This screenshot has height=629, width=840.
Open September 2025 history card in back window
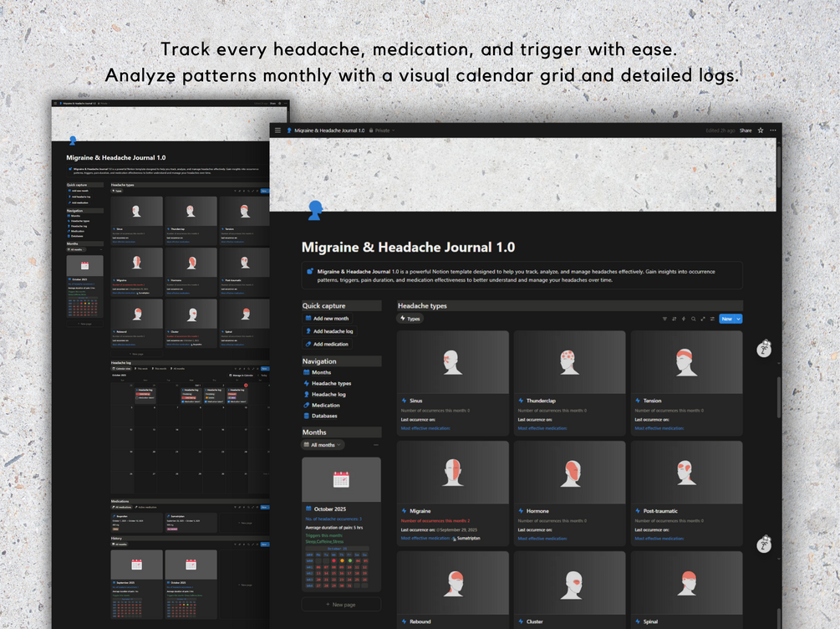point(136,585)
